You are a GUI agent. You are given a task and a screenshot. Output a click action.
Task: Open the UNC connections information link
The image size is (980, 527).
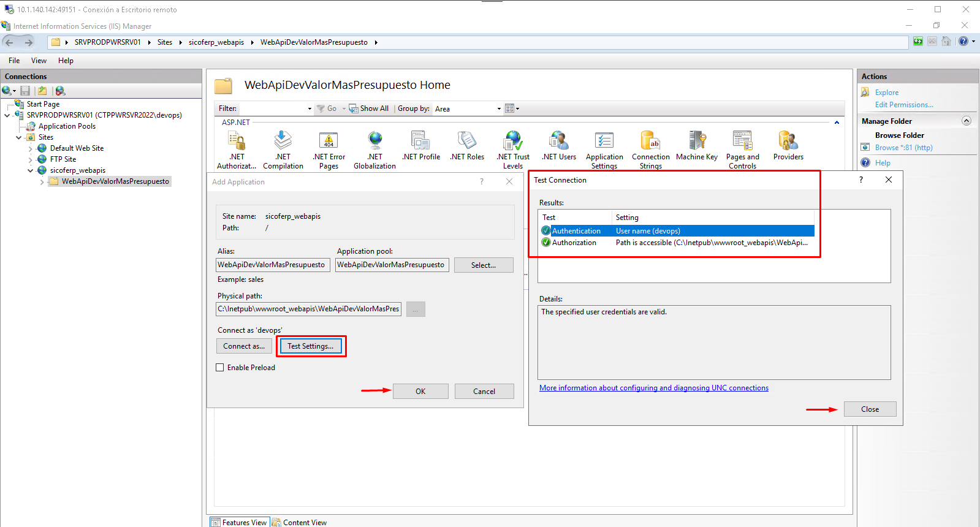(653, 388)
